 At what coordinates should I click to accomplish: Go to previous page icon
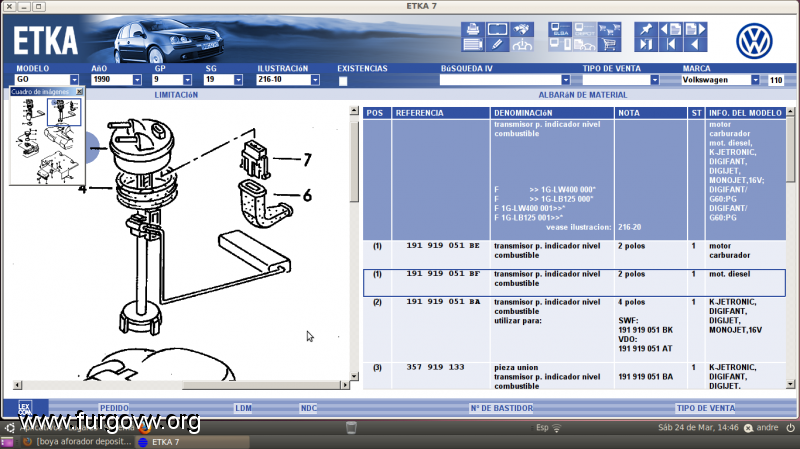pos(670,29)
